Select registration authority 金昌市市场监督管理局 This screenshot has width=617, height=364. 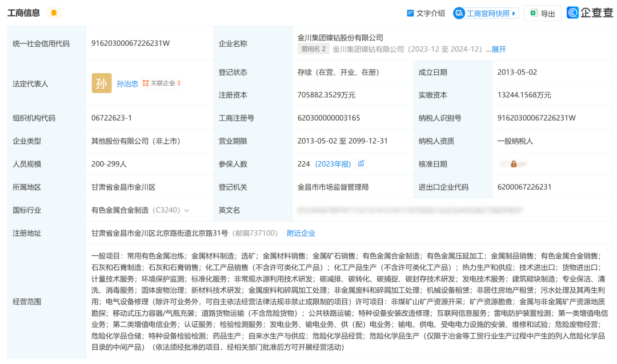tap(333, 187)
